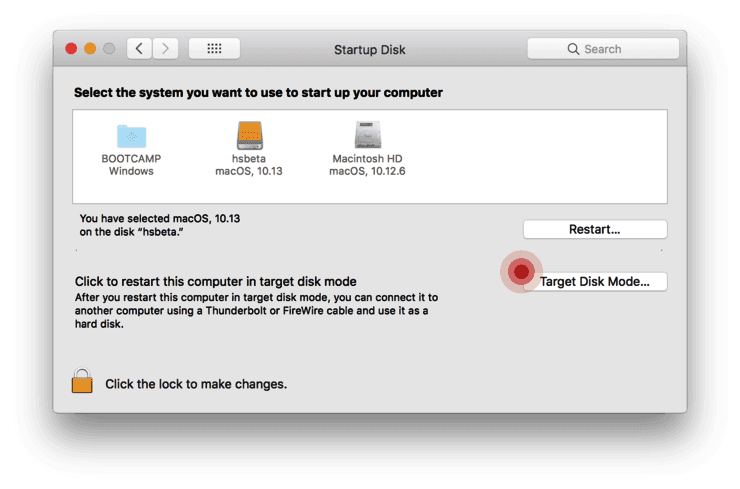
Task: Click the lock icon to make changes
Action: 82,381
